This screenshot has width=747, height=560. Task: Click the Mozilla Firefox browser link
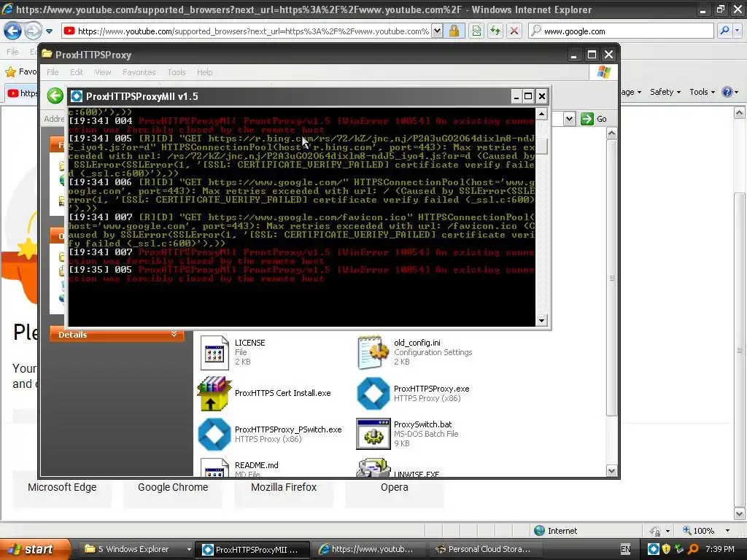pos(284,487)
